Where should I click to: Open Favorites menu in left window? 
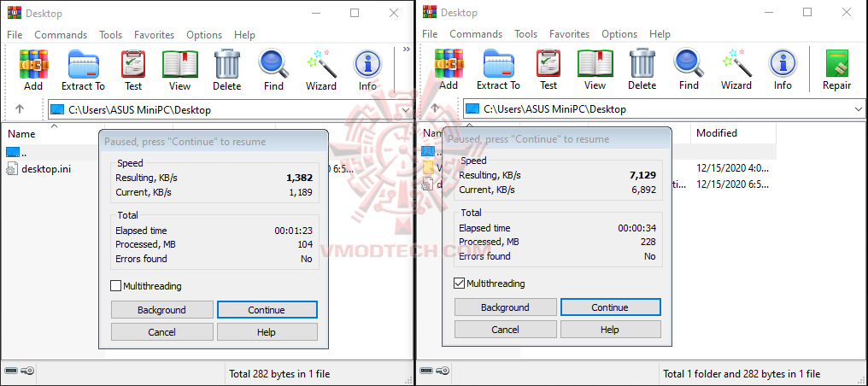154,35
